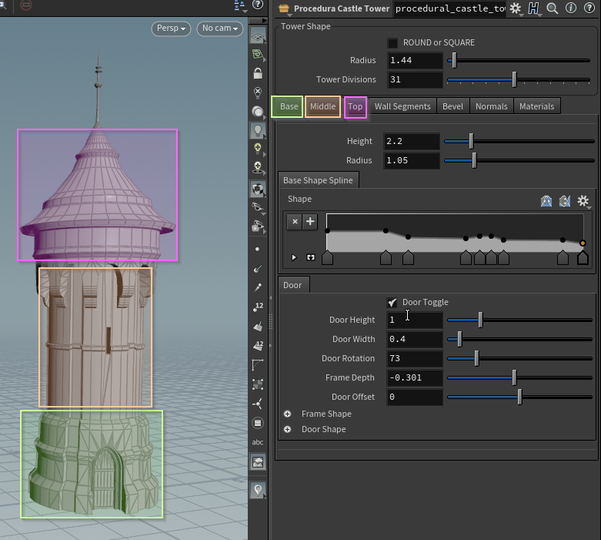The height and width of the screenshot is (540, 601).
Task: Switch to the Middle tab
Action: click(323, 107)
